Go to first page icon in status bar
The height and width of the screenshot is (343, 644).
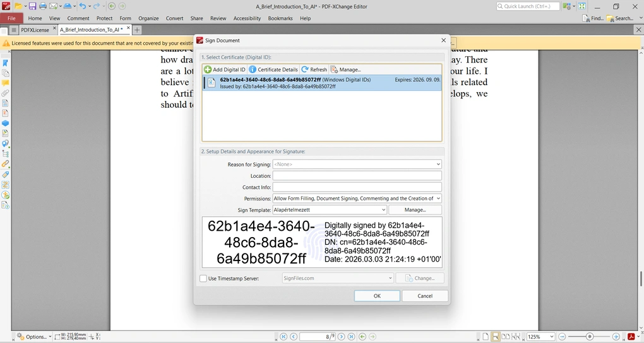[283, 337]
